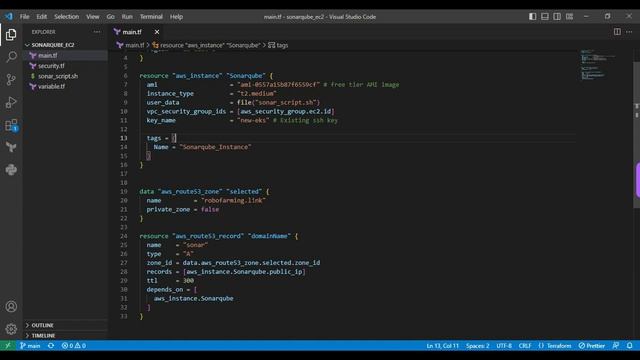Click "false" value on line 21
640x360 pixels.
pos(210,209)
